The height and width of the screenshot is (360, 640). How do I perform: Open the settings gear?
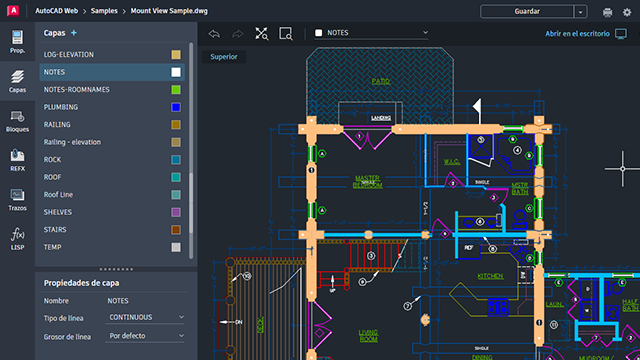point(627,12)
